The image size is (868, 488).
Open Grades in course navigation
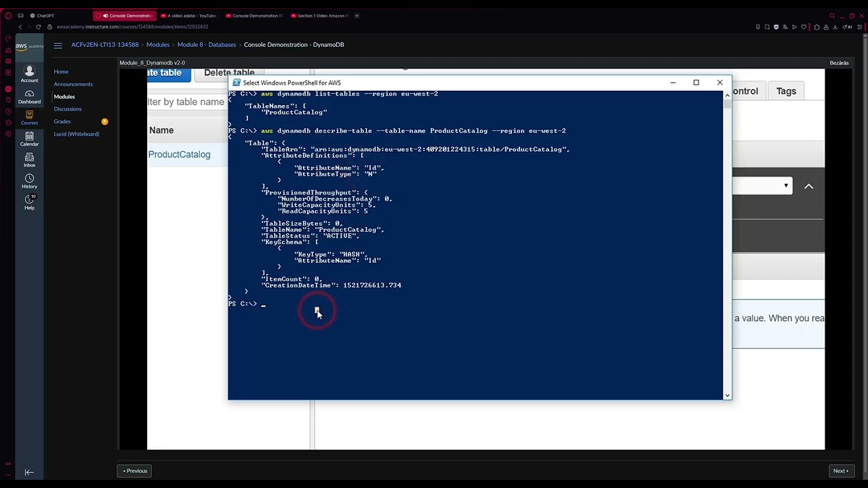click(x=62, y=121)
